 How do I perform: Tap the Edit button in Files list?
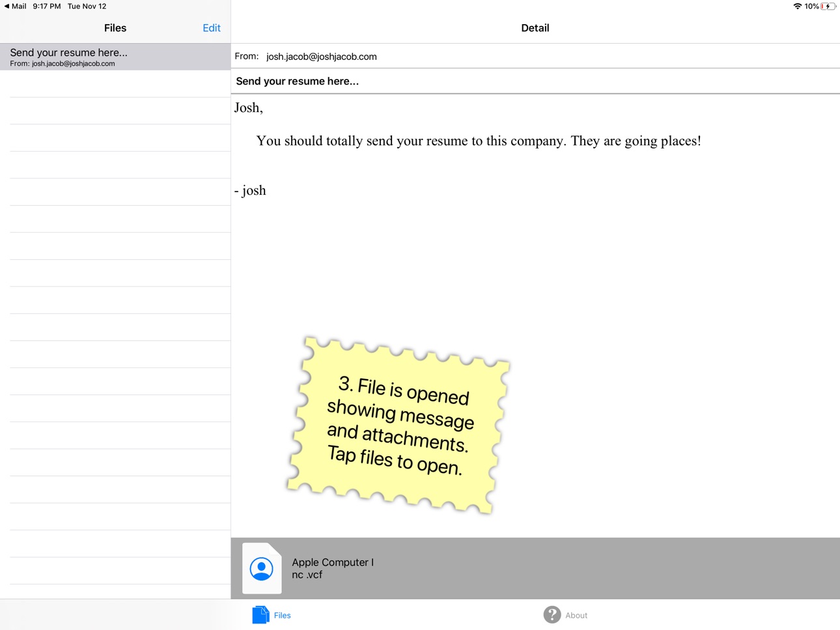[x=211, y=28]
